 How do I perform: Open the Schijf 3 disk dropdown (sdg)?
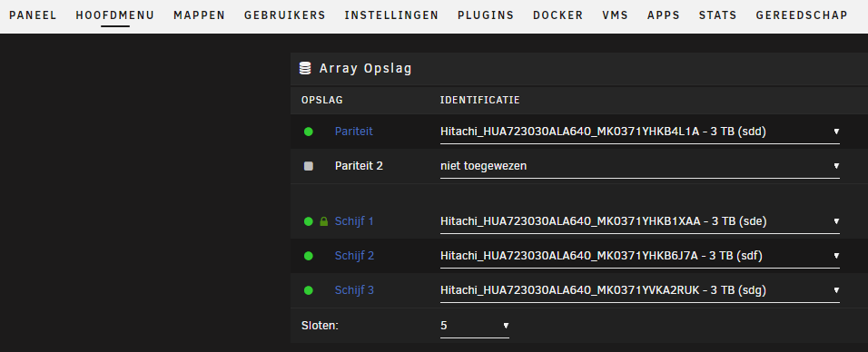640,290
